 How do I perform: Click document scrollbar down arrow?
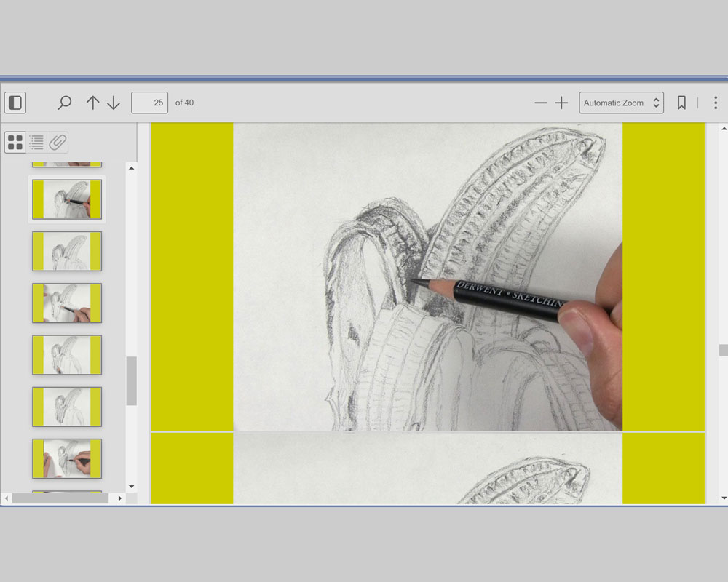(724, 498)
